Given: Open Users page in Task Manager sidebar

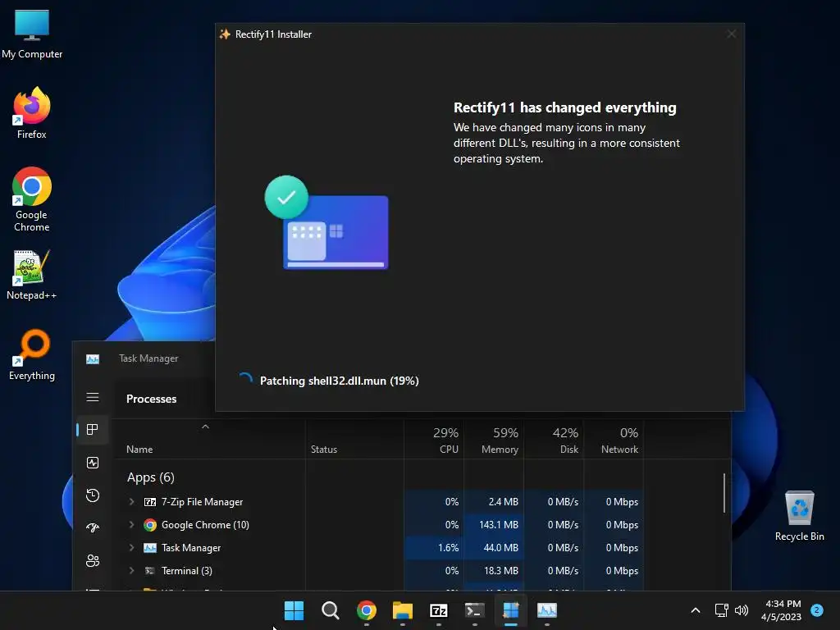Looking at the screenshot, I should point(93,560).
